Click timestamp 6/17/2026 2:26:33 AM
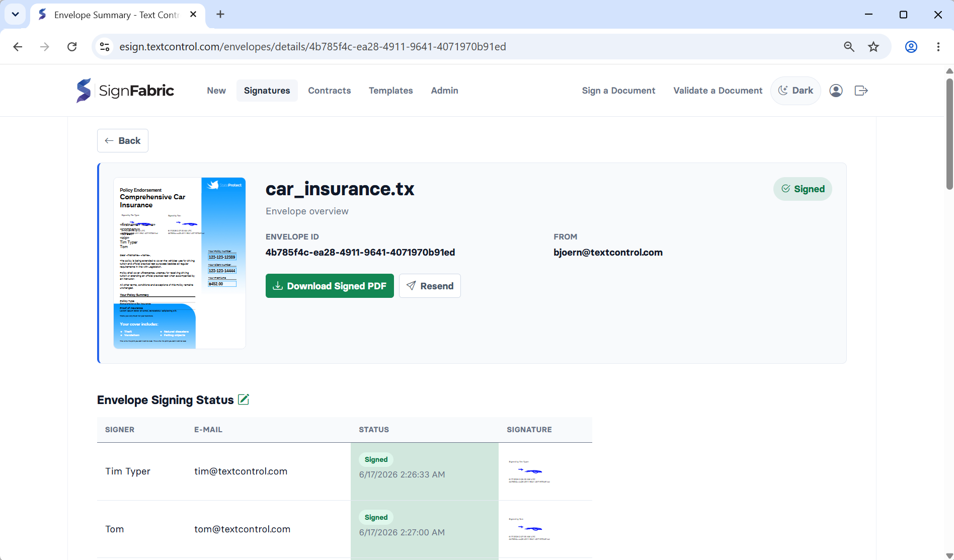The height and width of the screenshot is (560, 954). point(402,474)
